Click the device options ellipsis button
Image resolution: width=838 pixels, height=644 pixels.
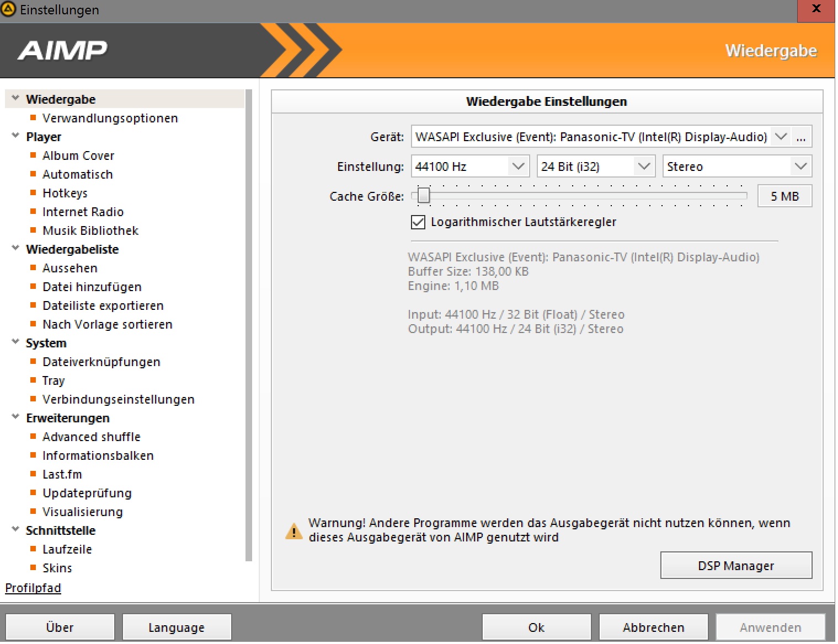(801, 137)
